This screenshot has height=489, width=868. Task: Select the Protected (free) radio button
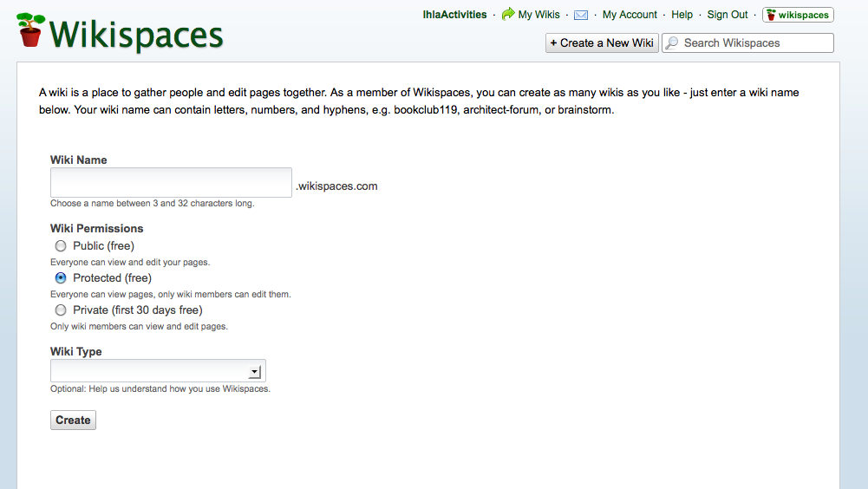pyautogui.click(x=61, y=278)
